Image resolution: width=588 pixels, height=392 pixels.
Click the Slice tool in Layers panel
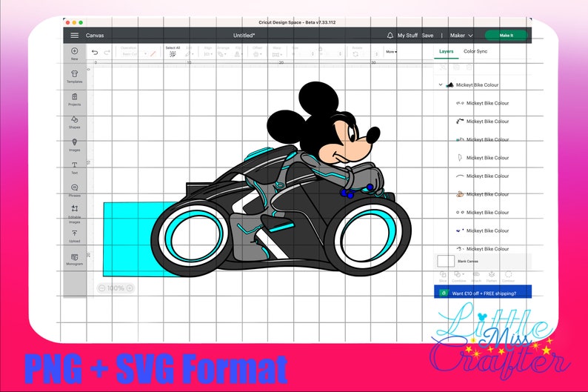pos(443,276)
